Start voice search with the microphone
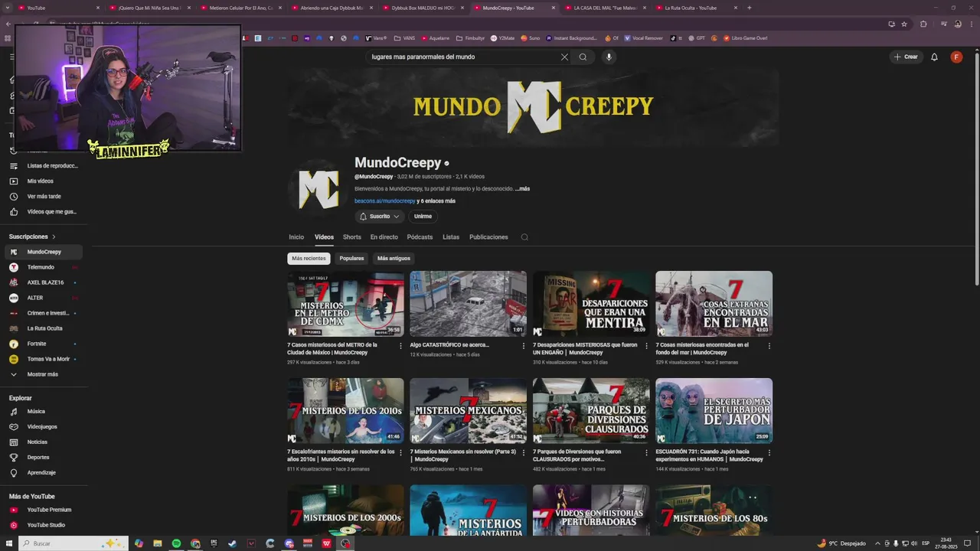Screen dimensions: 980x551 pos(609,57)
